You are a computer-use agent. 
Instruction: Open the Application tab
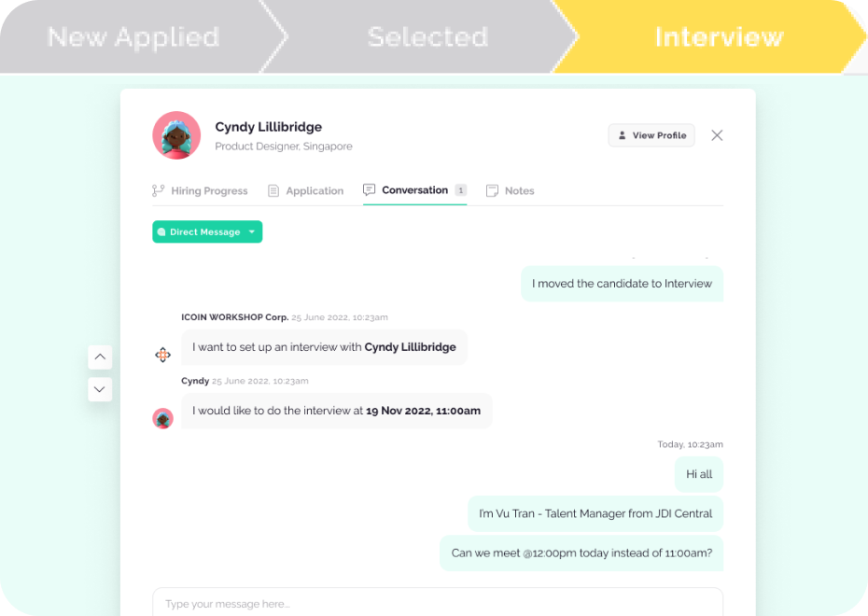315,190
